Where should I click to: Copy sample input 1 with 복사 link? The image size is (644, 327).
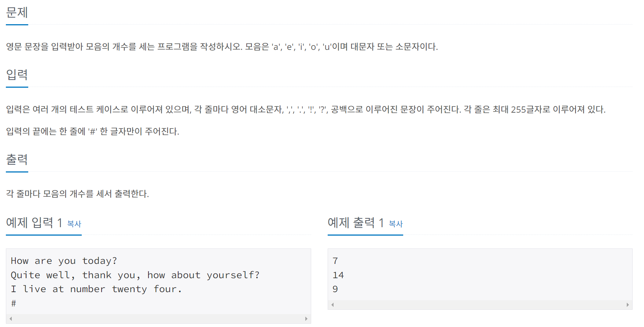[74, 224]
